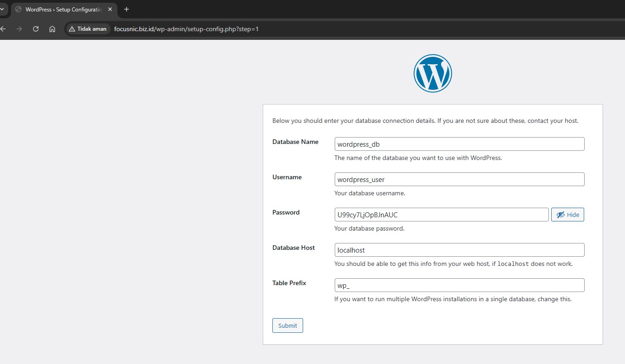Viewport: 625px width, 364px height.
Task: Select the Database Host localhost field
Action: [x=459, y=250]
